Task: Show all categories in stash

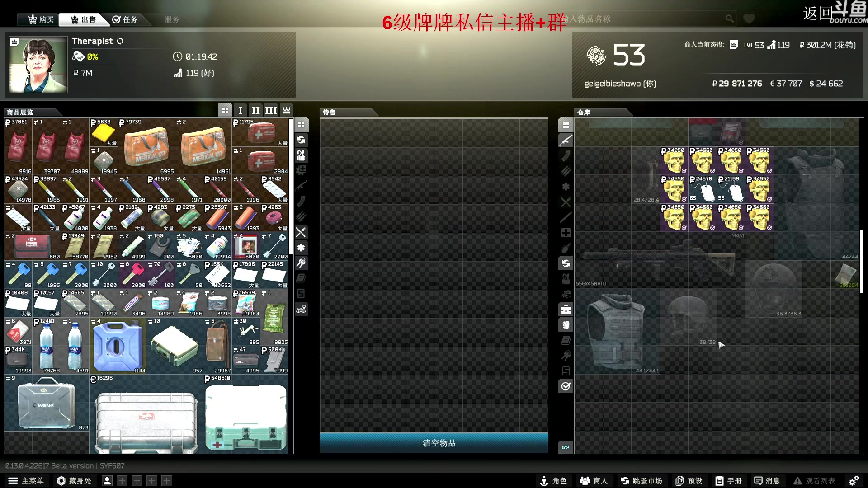Action: pyautogui.click(x=566, y=125)
